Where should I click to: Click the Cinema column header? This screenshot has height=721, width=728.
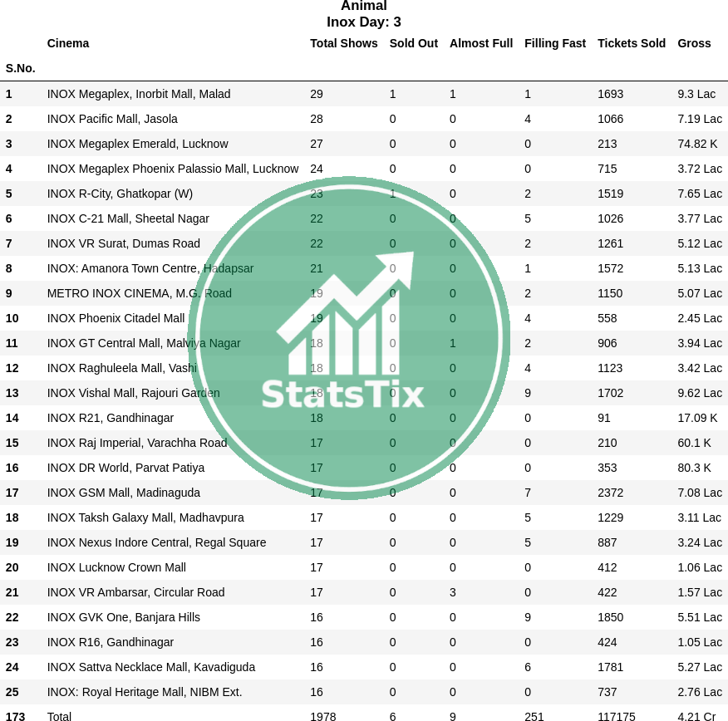pyautogui.click(x=68, y=43)
